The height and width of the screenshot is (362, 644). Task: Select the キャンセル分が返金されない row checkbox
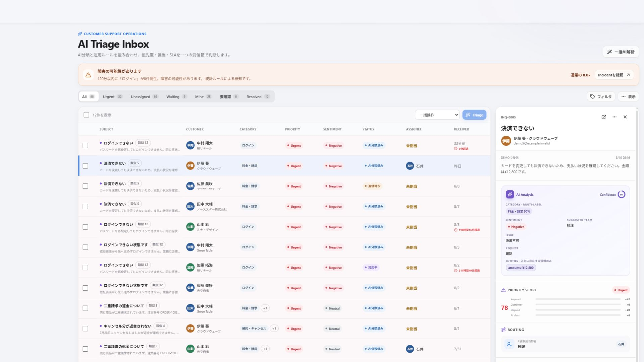tap(86, 328)
